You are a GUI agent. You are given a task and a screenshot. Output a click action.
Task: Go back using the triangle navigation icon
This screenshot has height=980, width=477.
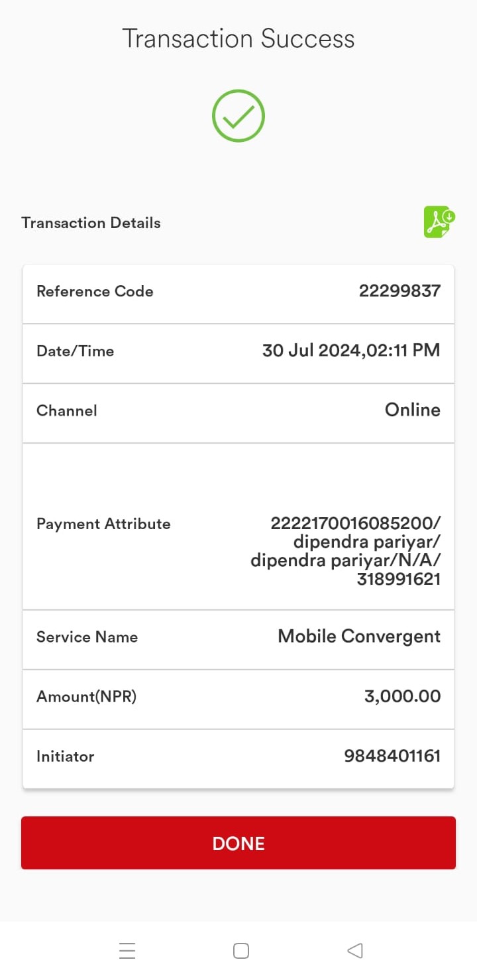(355, 951)
